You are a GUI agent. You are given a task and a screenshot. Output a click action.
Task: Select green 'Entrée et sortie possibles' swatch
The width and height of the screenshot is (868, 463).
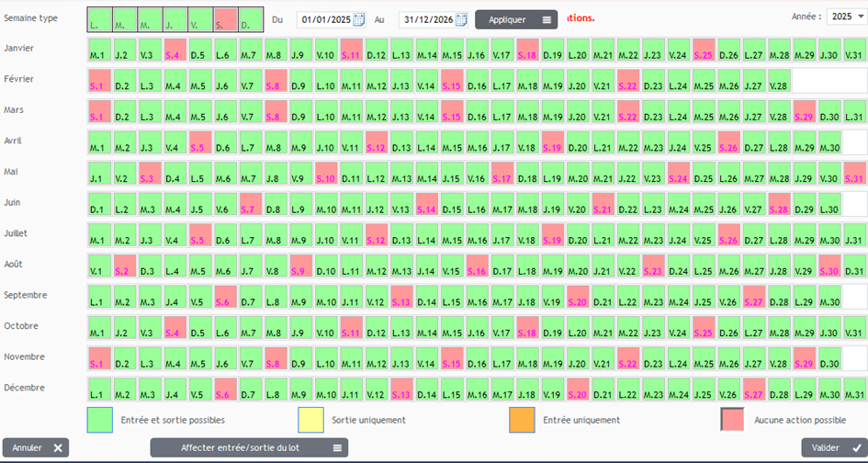coord(99,420)
